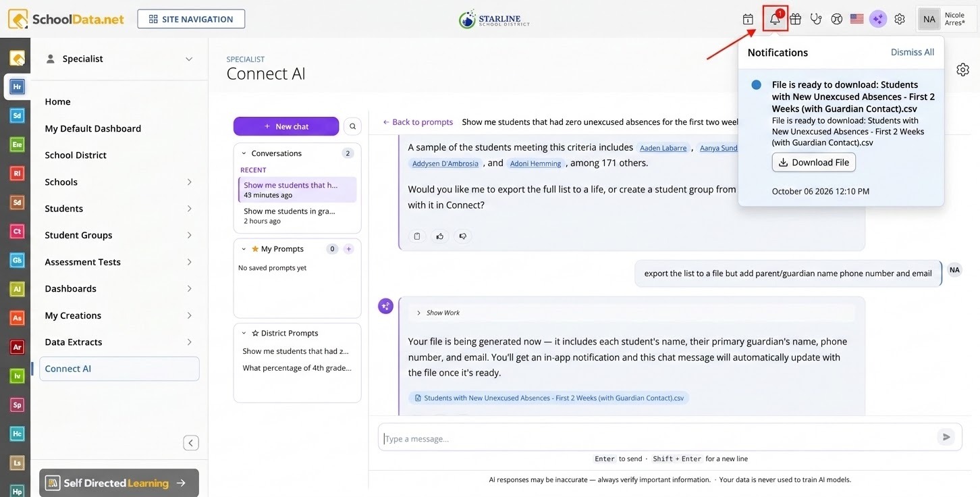This screenshot has height=497, width=980.
Task: Expand the Data Extracts submenu
Action: [189, 342]
